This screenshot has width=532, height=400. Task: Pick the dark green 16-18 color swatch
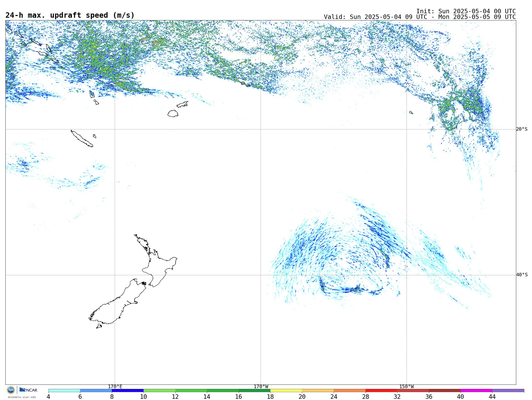[254, 391]
